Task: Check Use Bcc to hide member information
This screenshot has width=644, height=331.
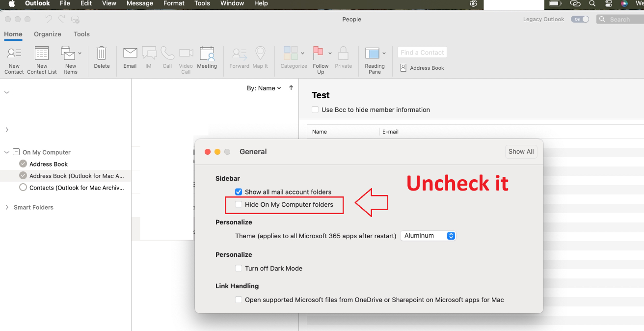Action: 315,110
